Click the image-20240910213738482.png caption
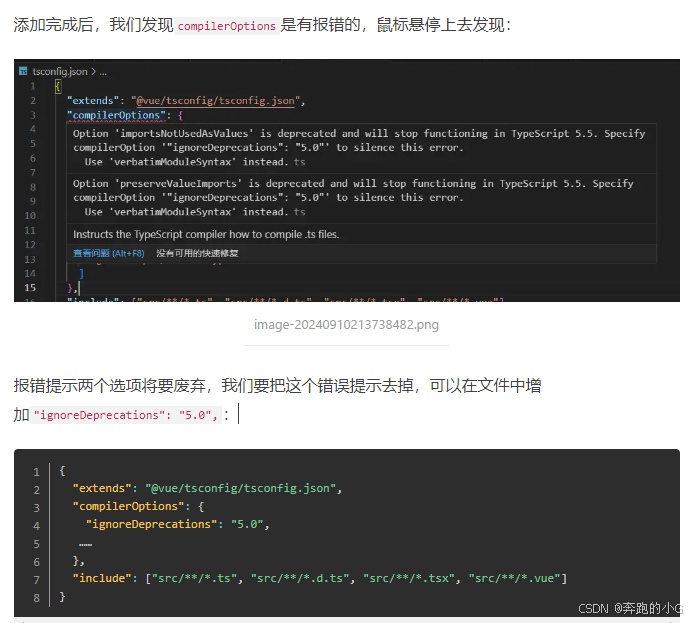The image size is (692, 623). [346, 325]
